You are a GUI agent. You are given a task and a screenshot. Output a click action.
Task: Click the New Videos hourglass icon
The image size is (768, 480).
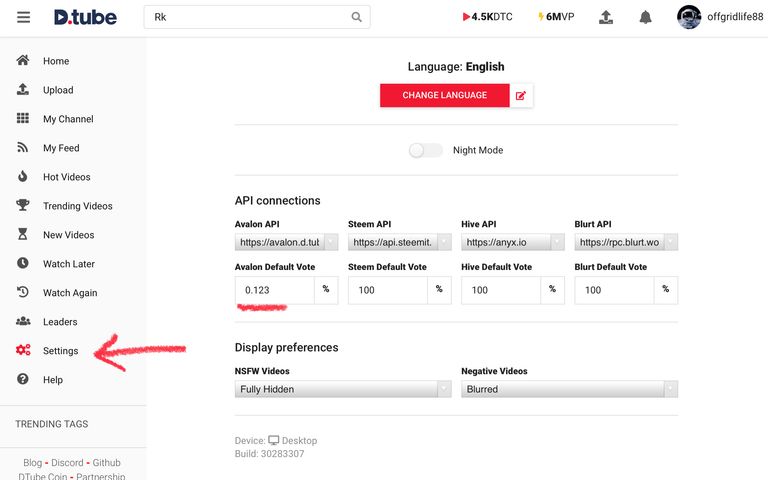[x=23, y=234]
